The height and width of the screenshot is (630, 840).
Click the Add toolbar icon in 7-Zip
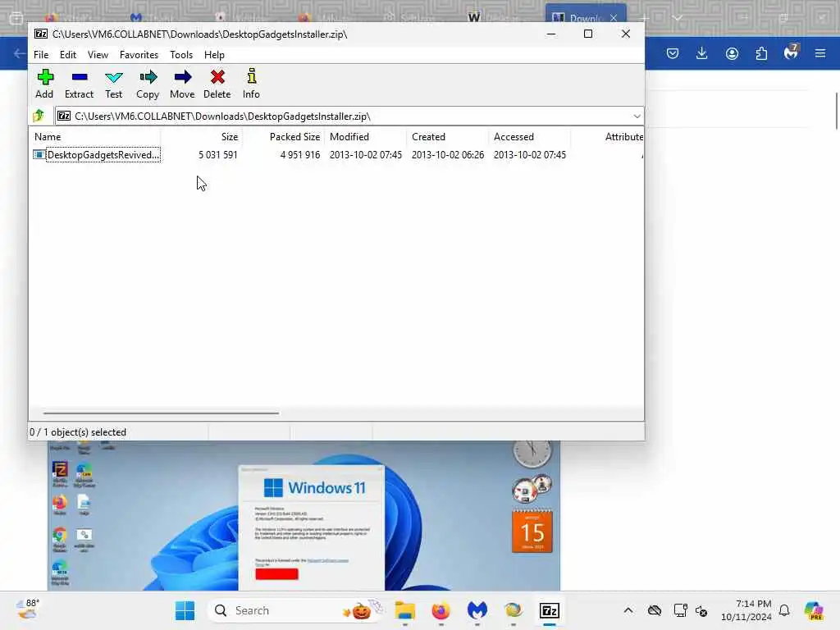(44, 84)
